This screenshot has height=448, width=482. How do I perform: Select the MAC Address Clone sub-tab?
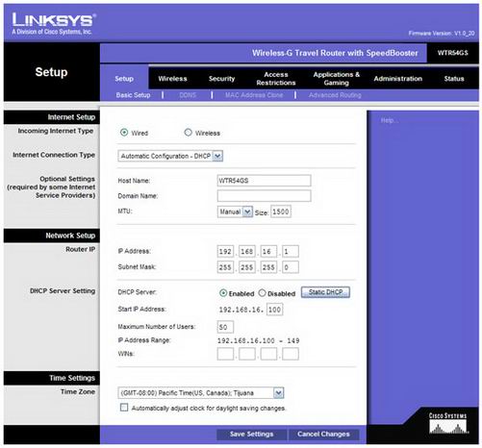pyautogui.click(x=254, y=95)
